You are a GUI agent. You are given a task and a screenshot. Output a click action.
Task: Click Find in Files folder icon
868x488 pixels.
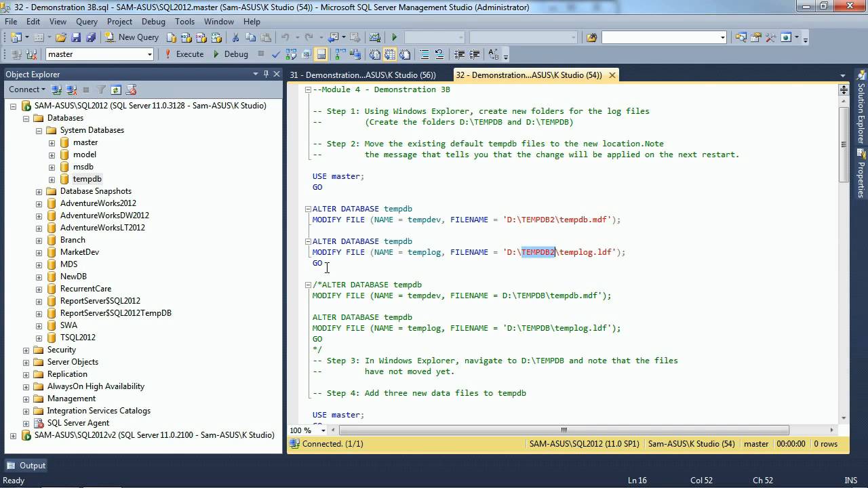tap(591, 37)
